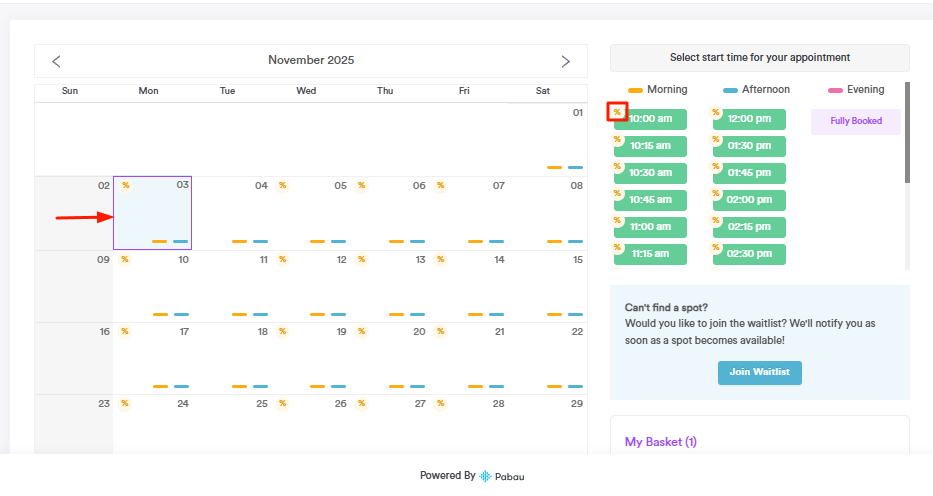Click discount badge on 10:00 am slot
The width and height of the screenshot is (933, 496).
tap(617, 112)
